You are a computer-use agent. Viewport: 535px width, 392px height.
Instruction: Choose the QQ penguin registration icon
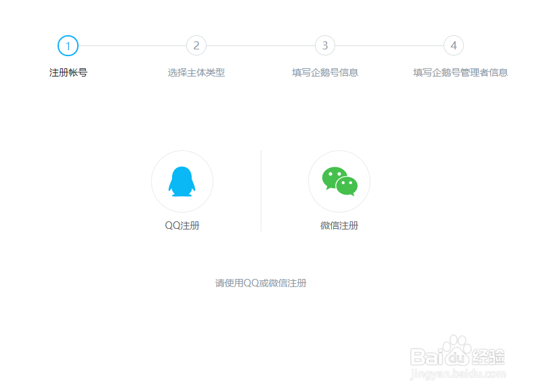(x=182, y=181)
